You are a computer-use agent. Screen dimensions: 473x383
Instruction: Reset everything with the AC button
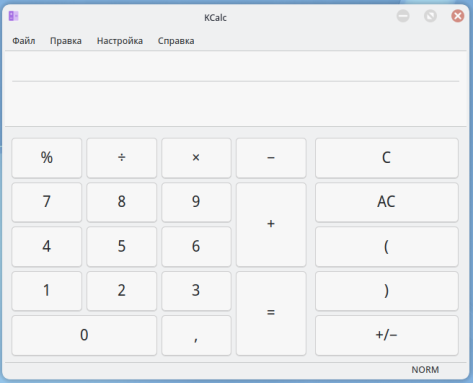[387, 202]
